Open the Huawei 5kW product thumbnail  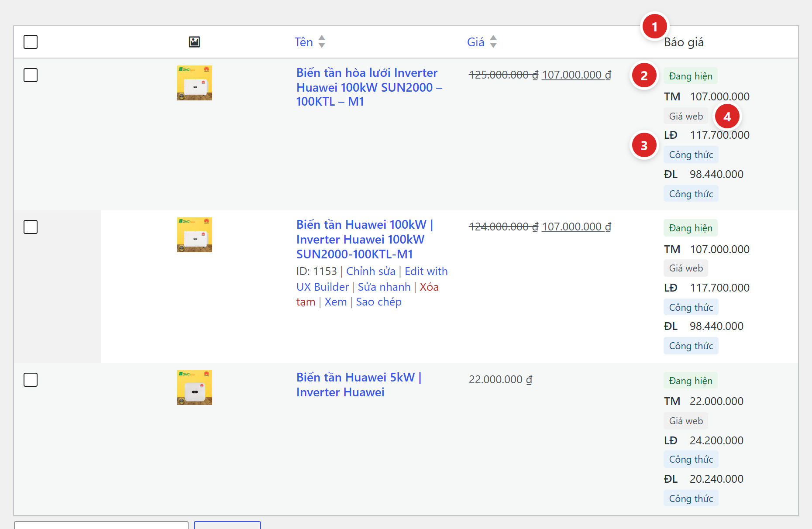195,388
